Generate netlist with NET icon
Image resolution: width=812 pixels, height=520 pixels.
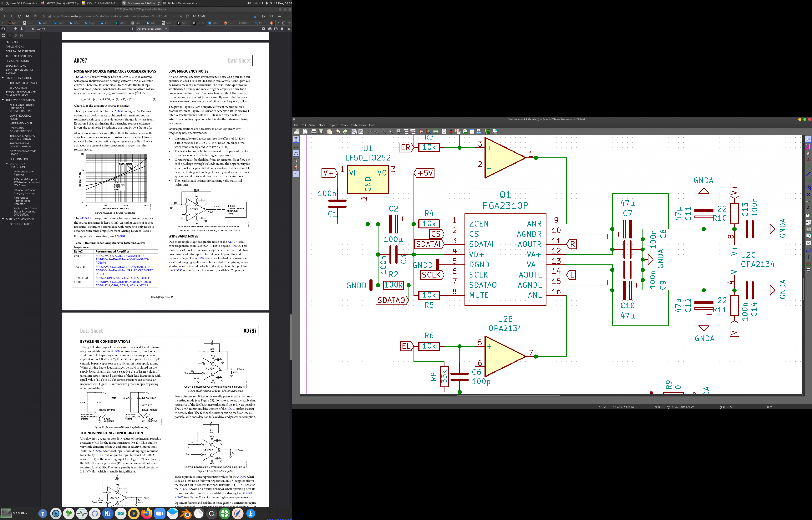[465, 132]
